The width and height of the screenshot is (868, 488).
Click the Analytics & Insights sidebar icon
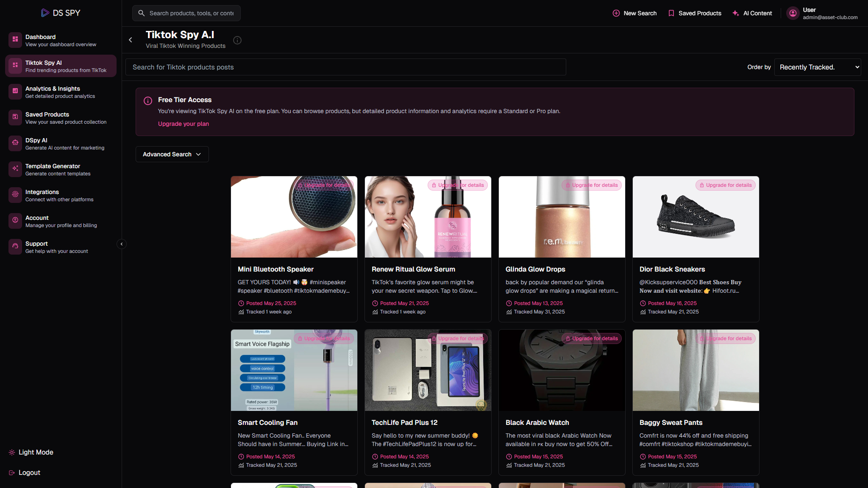click(x=15, y=91)
